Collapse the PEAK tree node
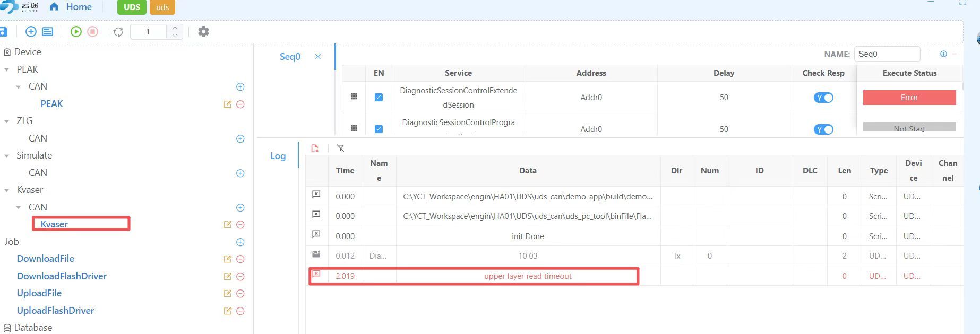 [7, 70]
